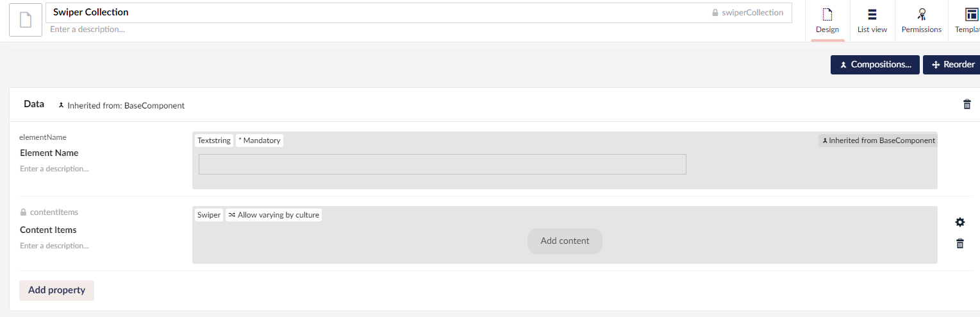
Task: Click the document type icon placeholder
Action: pos(26,20)
